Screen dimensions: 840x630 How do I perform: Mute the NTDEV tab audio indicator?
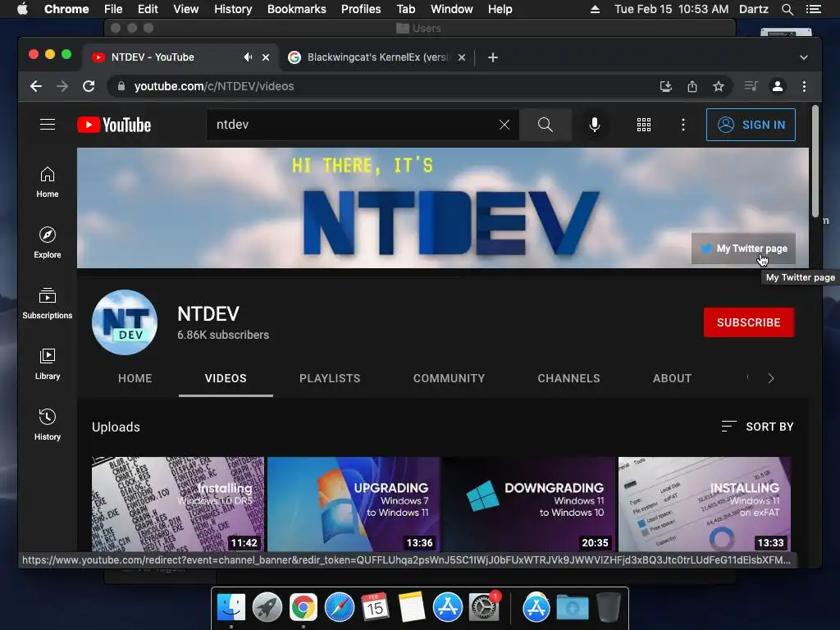tap(248, 57)
